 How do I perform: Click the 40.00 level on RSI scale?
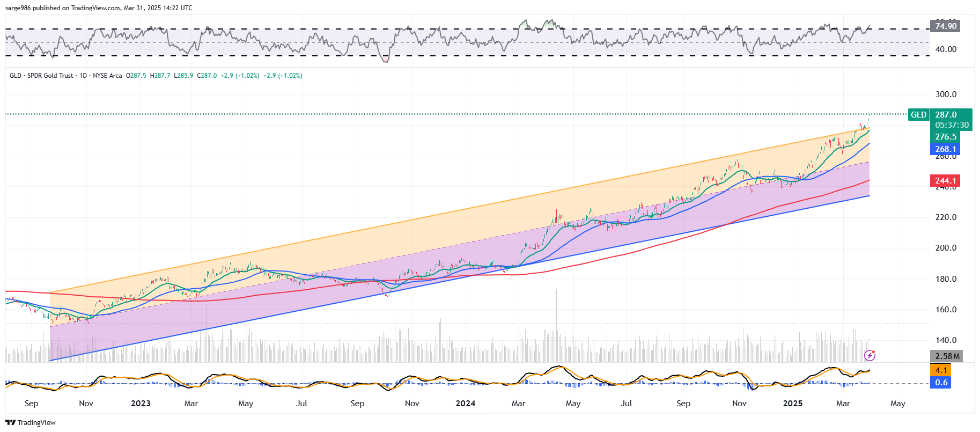[x=946, y=49]
